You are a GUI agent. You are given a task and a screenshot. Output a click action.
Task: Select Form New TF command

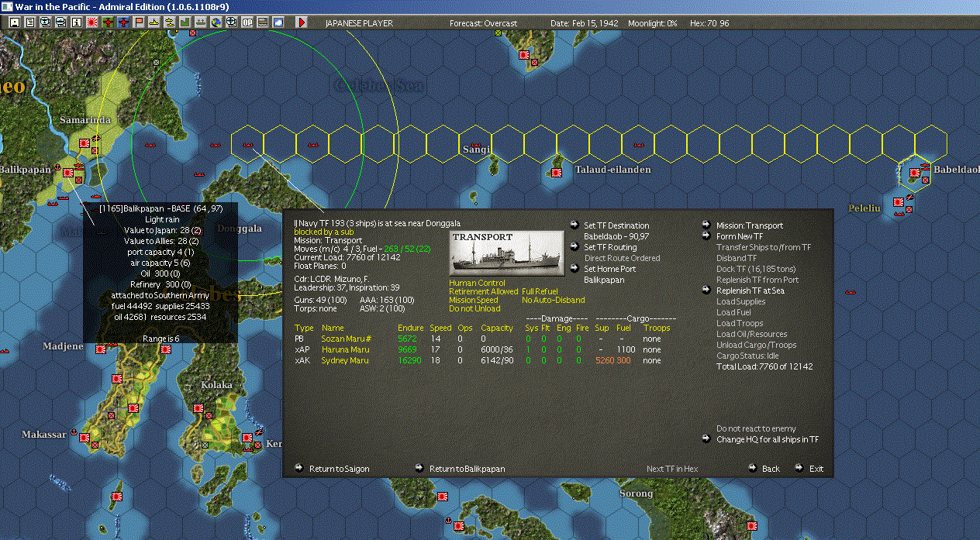(x=739, y=236)
